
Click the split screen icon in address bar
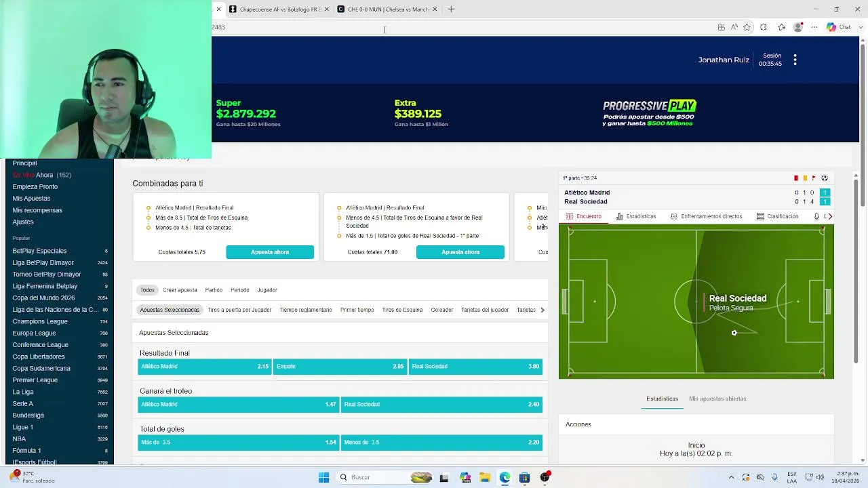[x=722, y=27]
